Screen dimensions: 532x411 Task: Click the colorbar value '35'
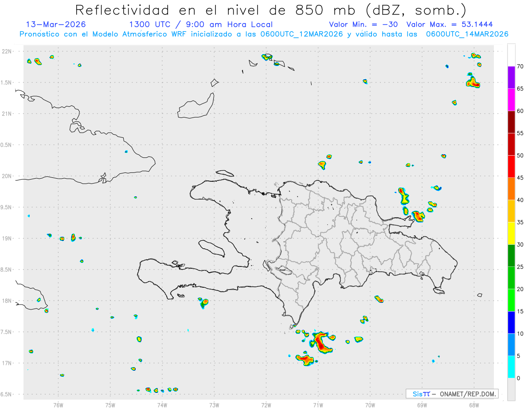520,222
